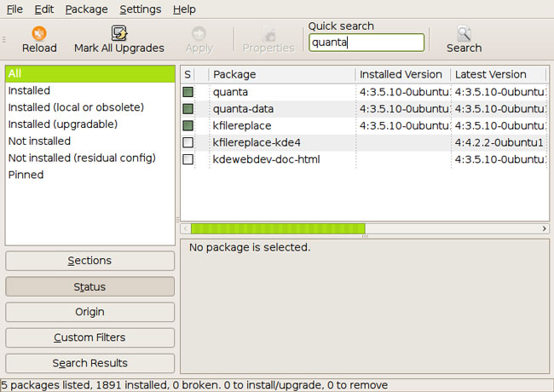Select Installed (local or obsolete) filter
Viewport: 554px width, 392px height.
90,107
